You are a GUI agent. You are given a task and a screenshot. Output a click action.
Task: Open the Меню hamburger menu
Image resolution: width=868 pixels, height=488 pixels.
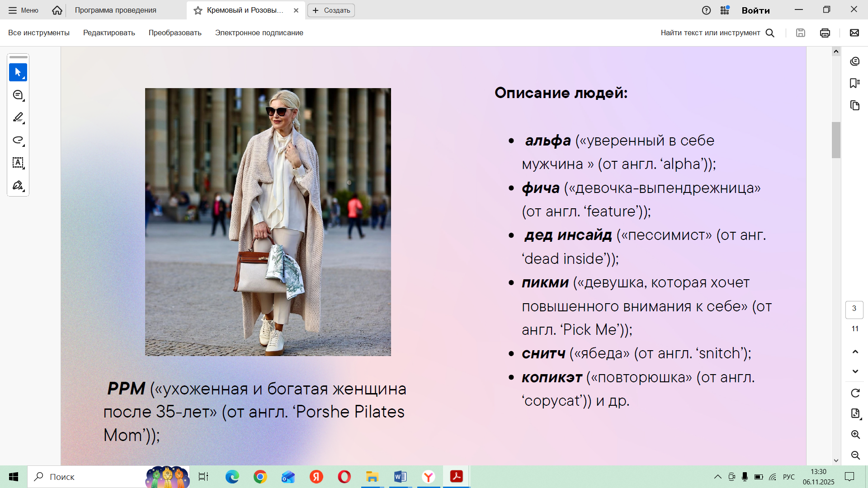(x=24, y=10)
